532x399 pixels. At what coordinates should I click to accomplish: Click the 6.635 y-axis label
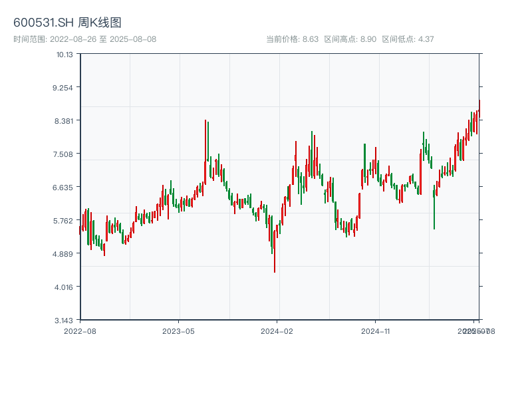pos(65,187)
